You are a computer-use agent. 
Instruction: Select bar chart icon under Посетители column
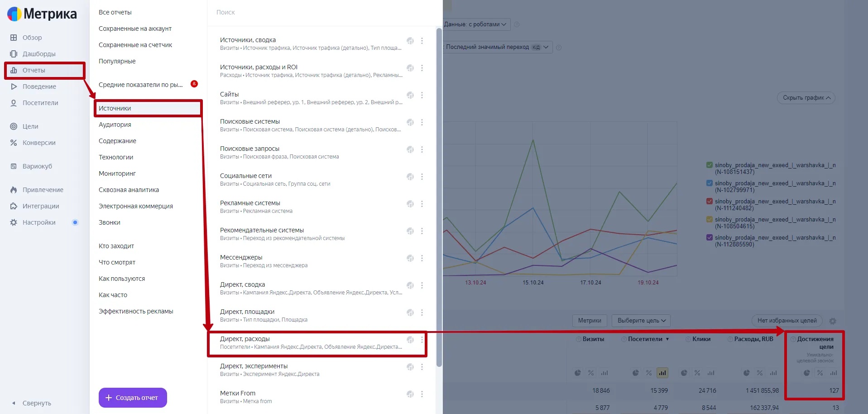click(x=662, y=373)
